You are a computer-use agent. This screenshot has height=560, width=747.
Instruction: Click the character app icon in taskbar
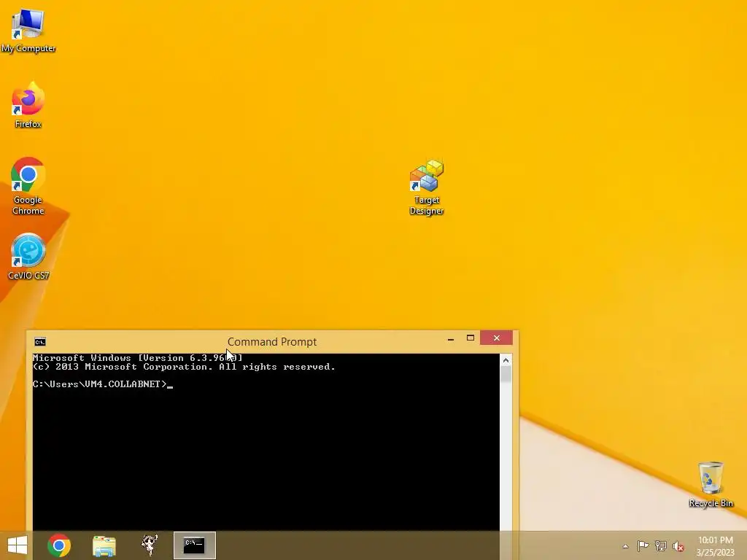pos(150,545)
